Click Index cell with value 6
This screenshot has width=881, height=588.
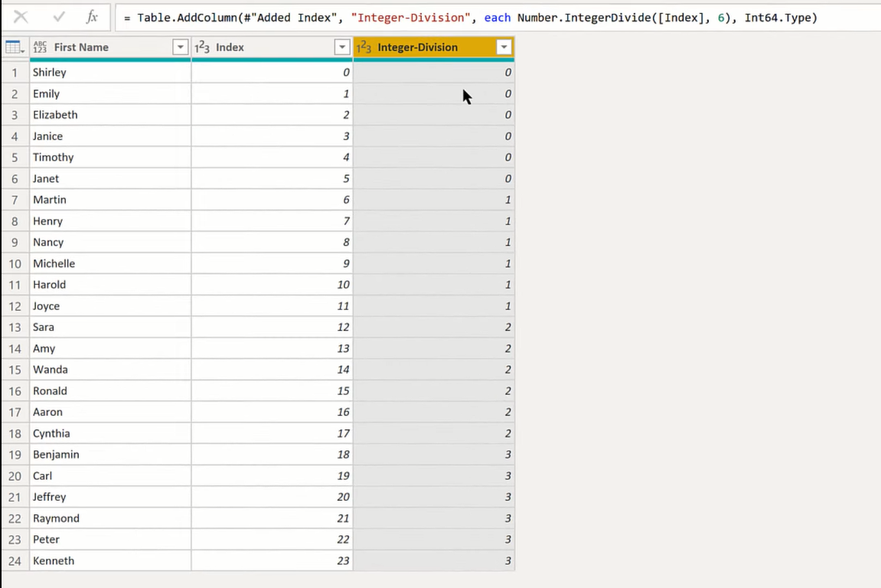coord(272,200)
